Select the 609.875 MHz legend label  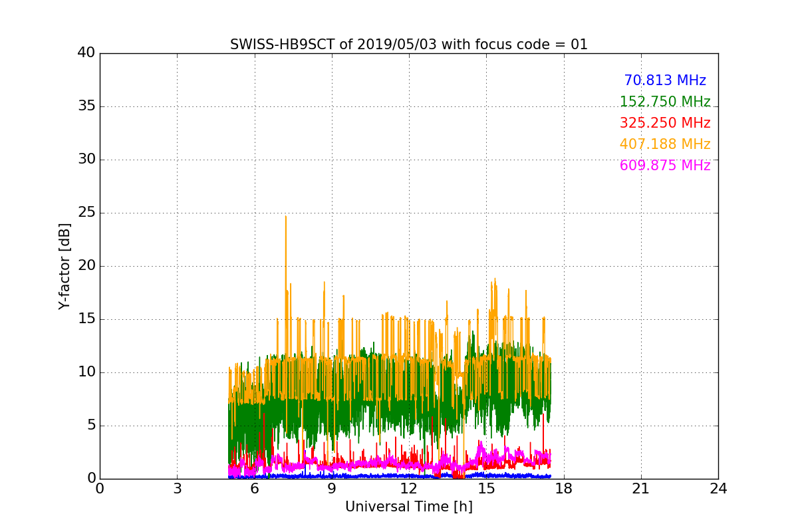(x=665, y=166)
